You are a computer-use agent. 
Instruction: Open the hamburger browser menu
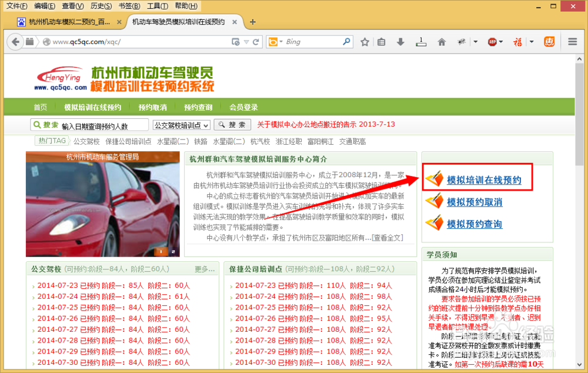[572, 42]
